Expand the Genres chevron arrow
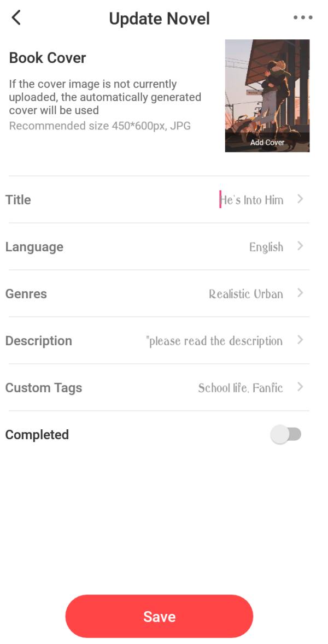328x644 pixels. (300, 293)
